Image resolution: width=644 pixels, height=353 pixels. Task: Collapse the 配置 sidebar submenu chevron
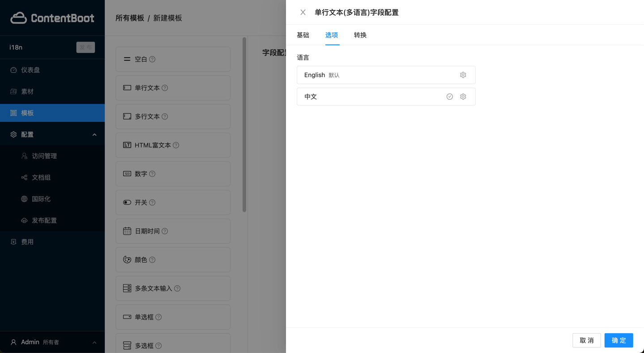pyautogui.click(x=94, y=134)
